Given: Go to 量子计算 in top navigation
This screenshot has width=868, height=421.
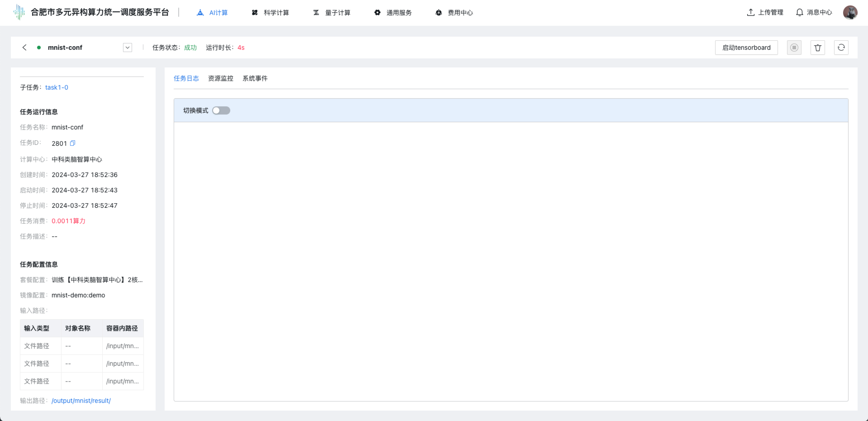Looking at the screenshot, I should click(332, 13).
